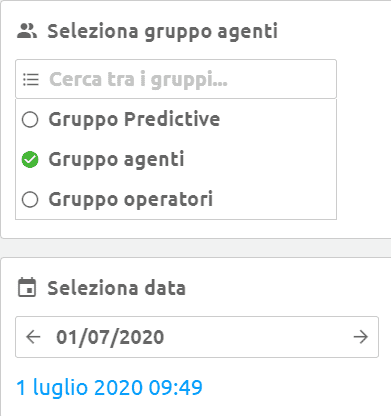This screenshot has height=416, width=391.
Task: Click the agent group people icon
Action: coord(27,31)
